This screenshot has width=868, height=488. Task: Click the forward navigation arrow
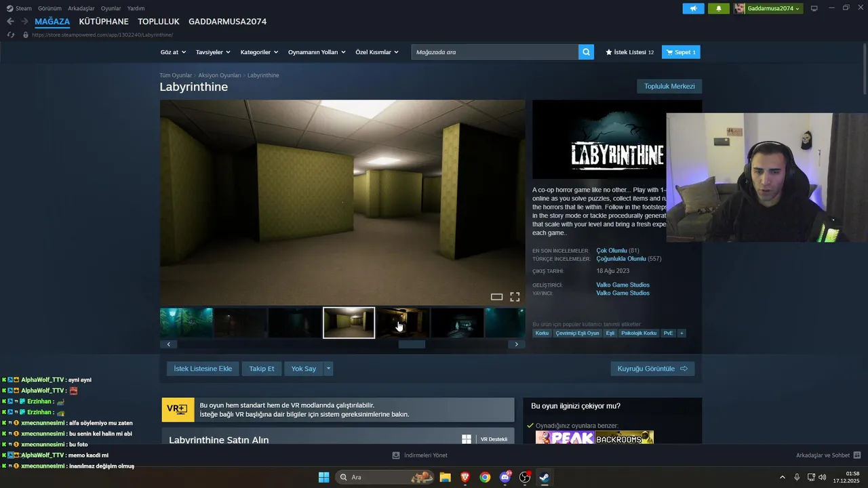(x=24, y=22)
